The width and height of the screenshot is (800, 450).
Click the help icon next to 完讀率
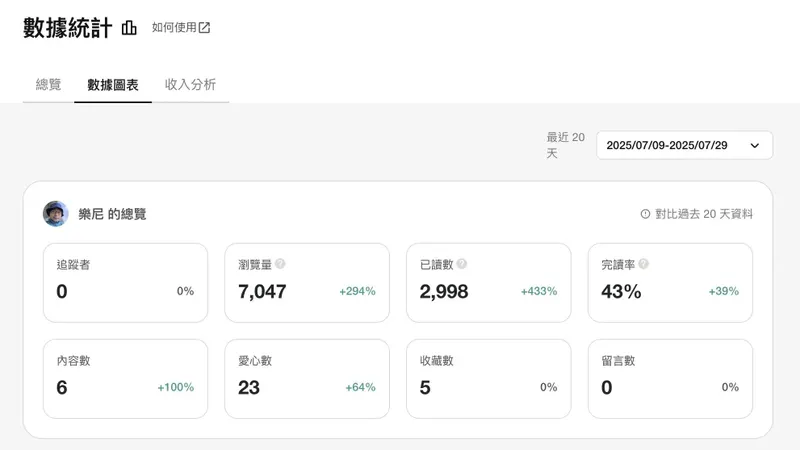click(643, 264)
